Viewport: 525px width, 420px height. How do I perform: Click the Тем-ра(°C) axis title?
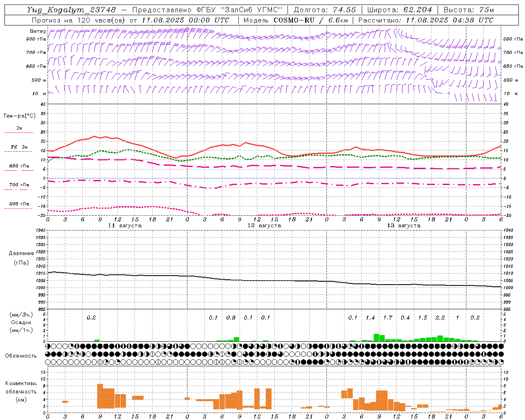coord(19,116)
